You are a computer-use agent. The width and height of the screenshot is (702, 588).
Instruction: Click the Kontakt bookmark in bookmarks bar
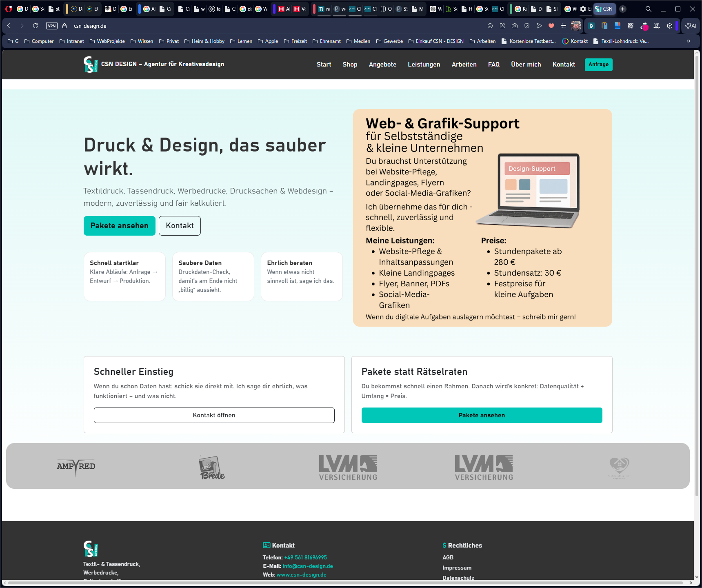tap(575, 41)
